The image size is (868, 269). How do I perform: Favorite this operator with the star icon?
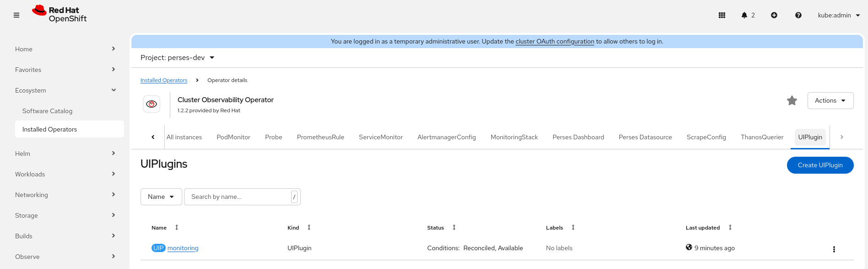tap(792, 100)
